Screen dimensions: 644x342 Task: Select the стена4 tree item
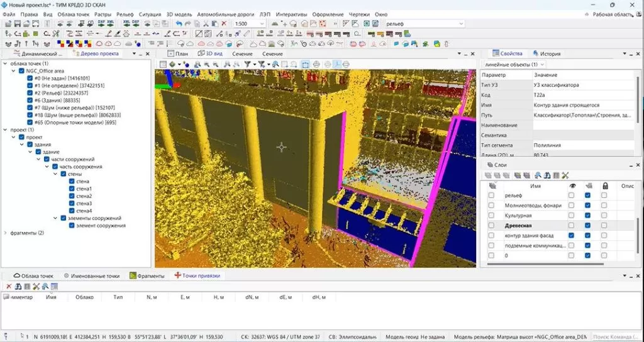point(84,211)
